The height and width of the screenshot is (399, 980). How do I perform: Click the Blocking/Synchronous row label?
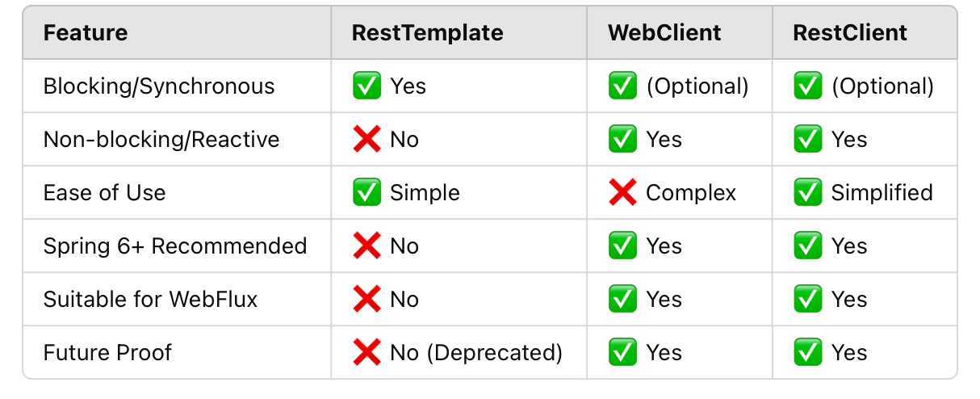pyautogui.click(x=159, y=86)
